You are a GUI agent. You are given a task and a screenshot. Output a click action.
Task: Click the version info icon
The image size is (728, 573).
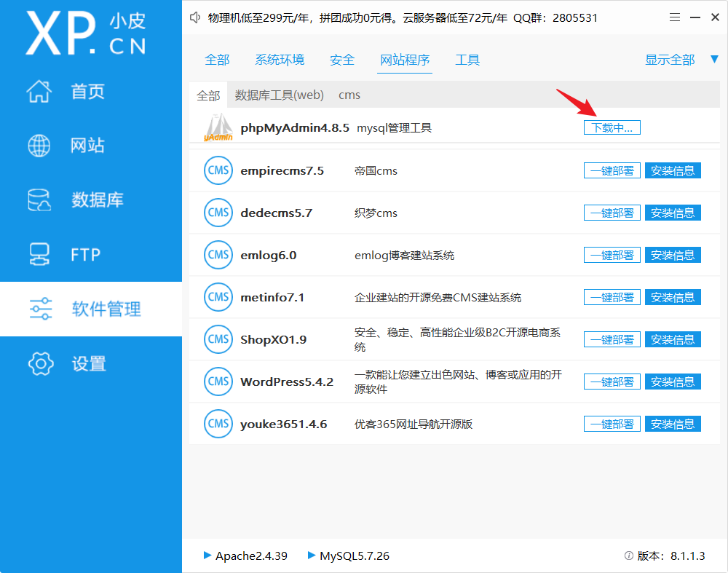point(628,556)
